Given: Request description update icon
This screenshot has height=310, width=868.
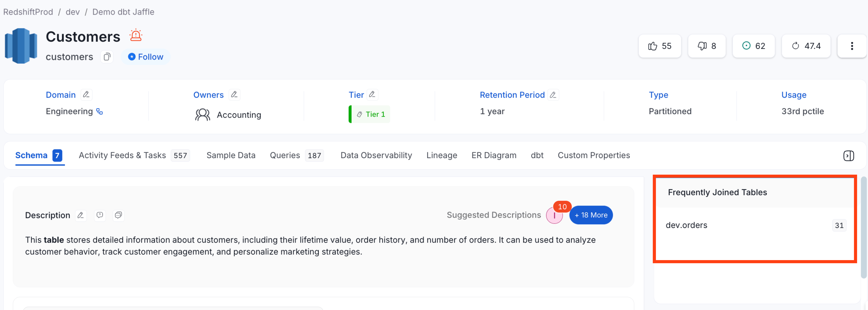Looking at the screenshot, I should pos(100,215).
